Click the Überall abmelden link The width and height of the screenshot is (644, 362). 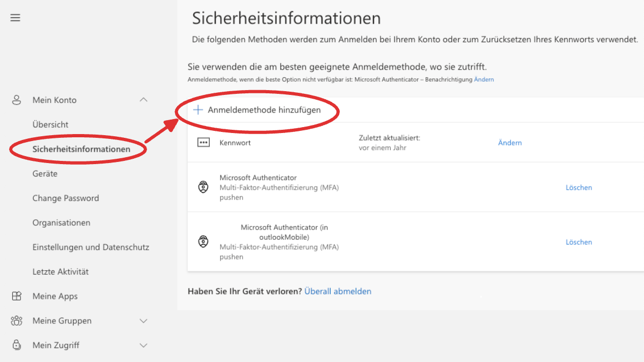point(338,291)
